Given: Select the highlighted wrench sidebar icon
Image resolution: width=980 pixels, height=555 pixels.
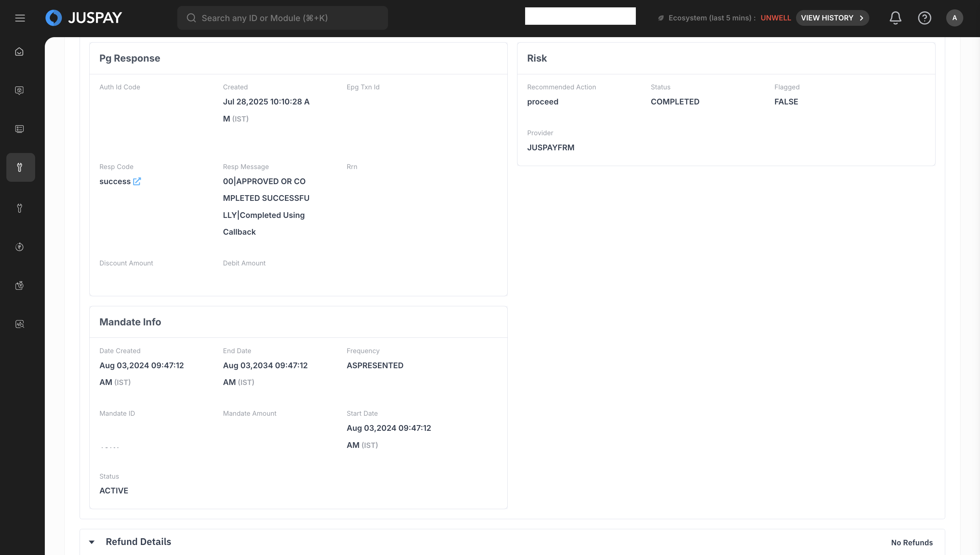Looking at the screenshot, I should point(20,167).
